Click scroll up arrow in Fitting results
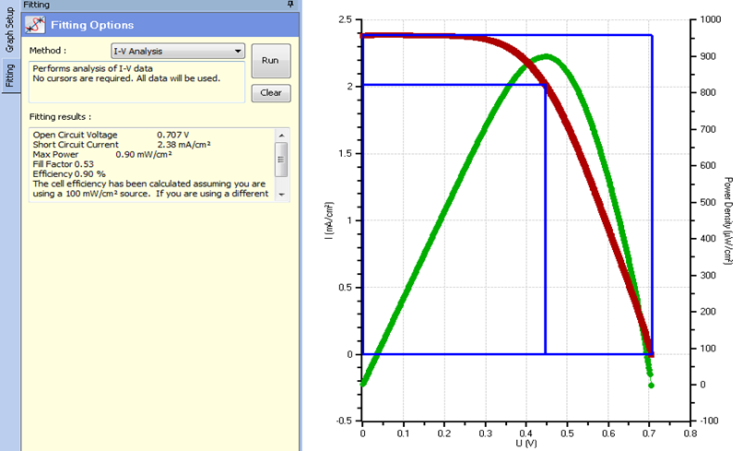This screenshot has width=743, height=451. (282, 134)
